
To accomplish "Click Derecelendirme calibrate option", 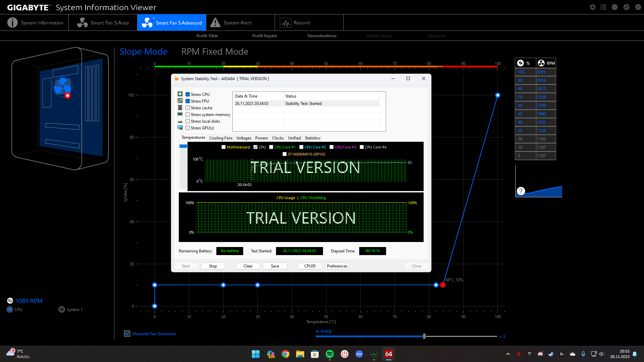I will pyautogui.click(x=322, y=36).
